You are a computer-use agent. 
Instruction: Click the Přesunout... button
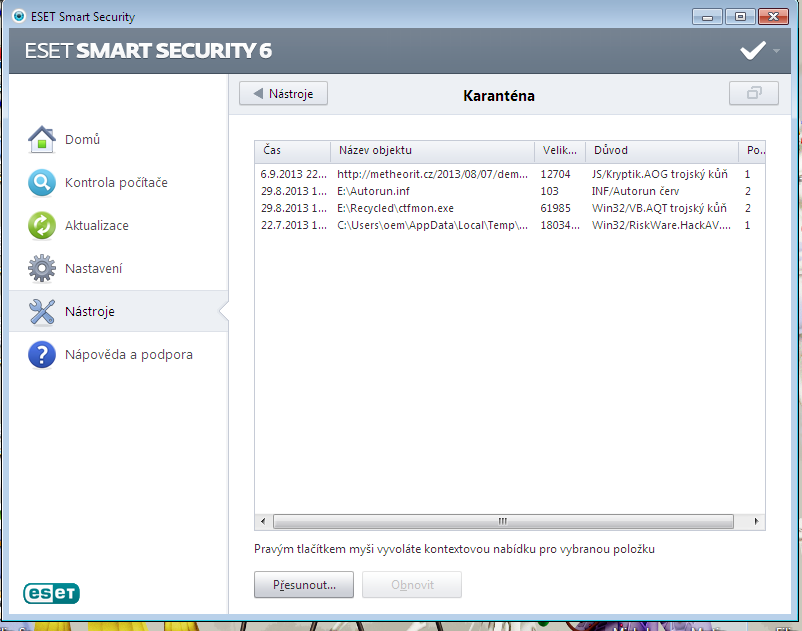[304, 584]
